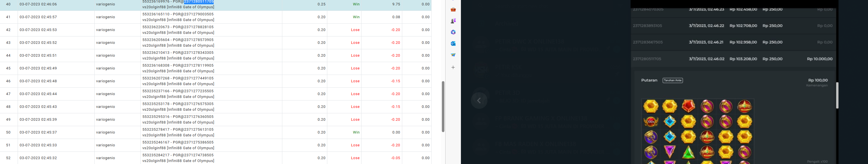Click the 9.75 win amount in row 40
Viewport: 868px width, 164px height.
coord(396,4)
